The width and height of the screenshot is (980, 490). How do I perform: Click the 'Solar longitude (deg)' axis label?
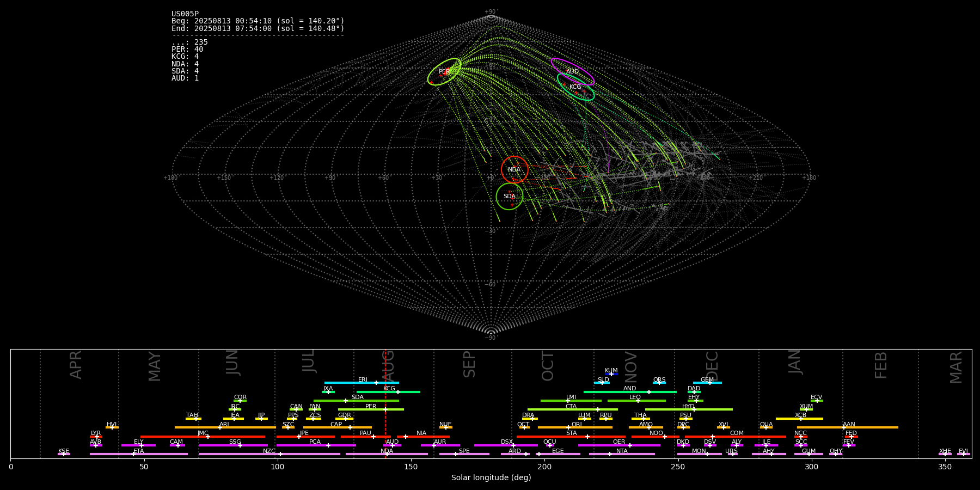491,478
